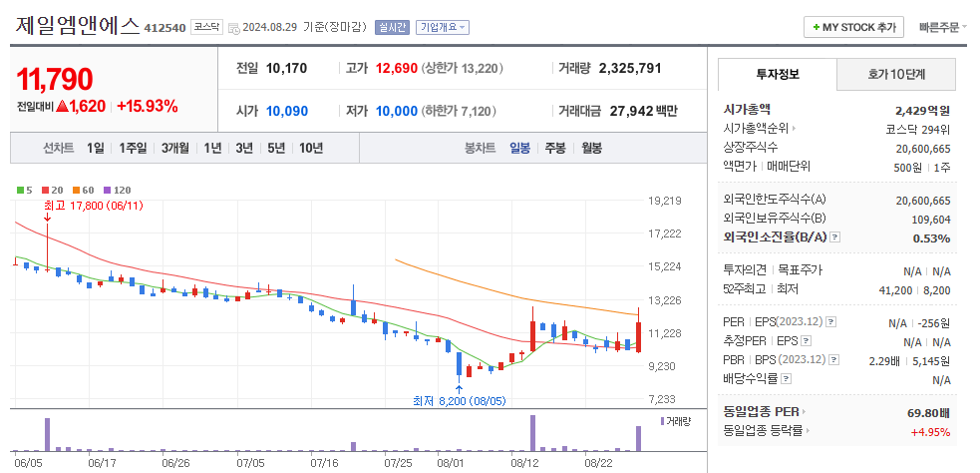Click the 최고 17,800 (06/11) chart marker
This screenshot has height=473, width=980.
[94, 206]
